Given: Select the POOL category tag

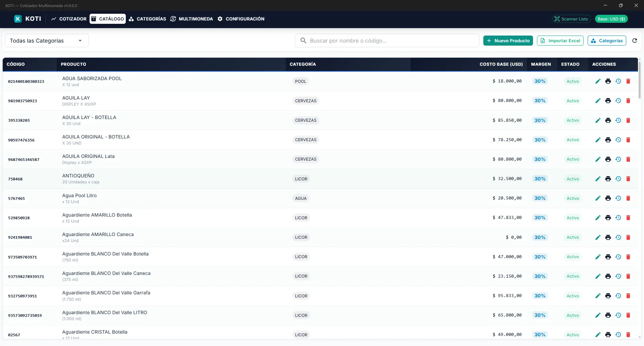Looking at the screenshot, I should 301,81.
